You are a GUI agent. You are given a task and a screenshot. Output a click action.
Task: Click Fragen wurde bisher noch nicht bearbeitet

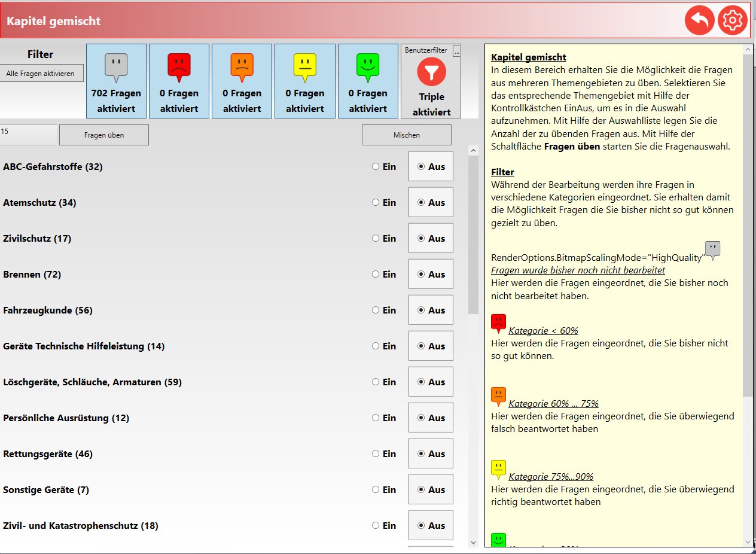click(578, 270)
